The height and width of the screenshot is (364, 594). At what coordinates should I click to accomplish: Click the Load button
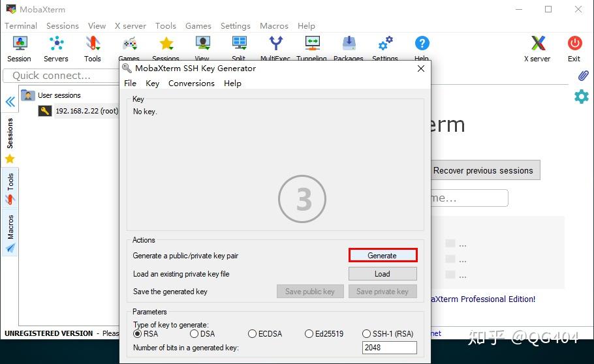click(x=382, y=274)
